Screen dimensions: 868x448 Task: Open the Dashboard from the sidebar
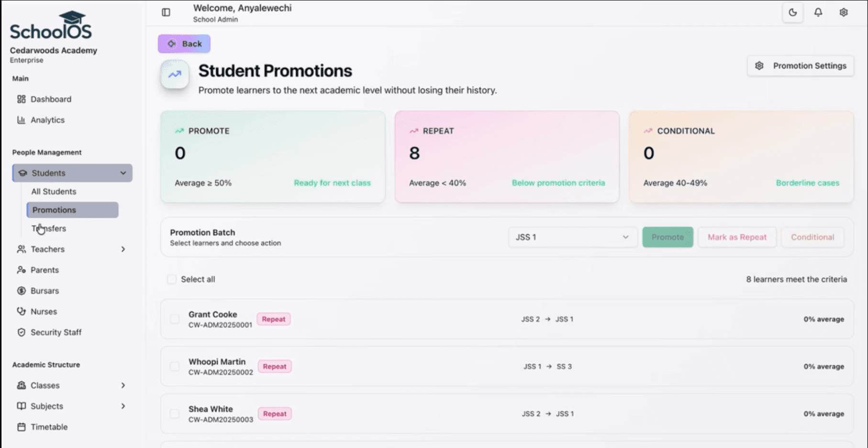click(50, 99)
